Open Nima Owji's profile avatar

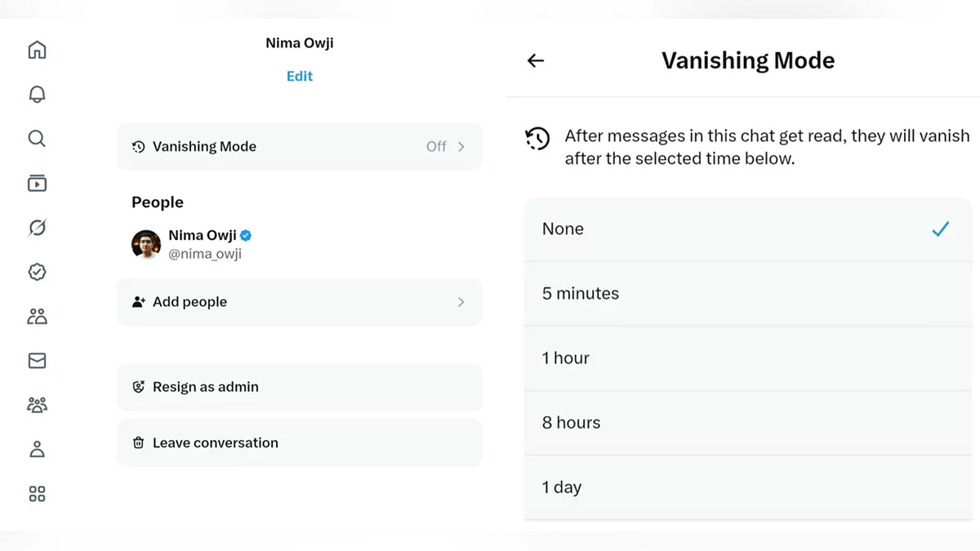(x=146, y=244)
